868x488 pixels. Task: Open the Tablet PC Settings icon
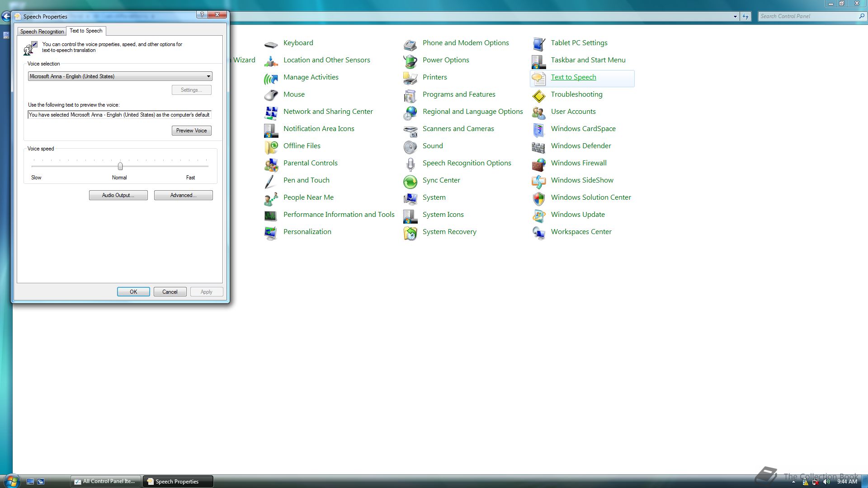point(538,44)
